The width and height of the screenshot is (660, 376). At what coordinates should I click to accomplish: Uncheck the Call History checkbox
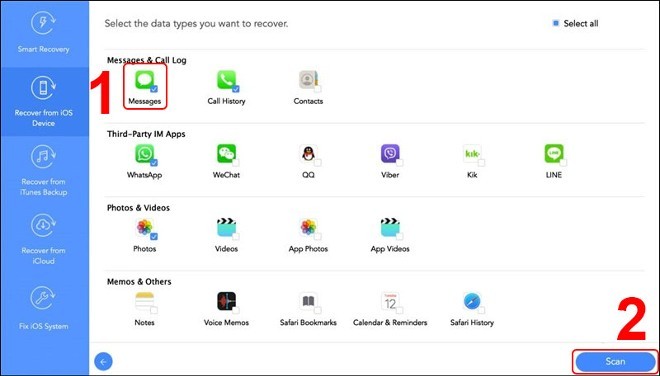[x=236, y=89]
